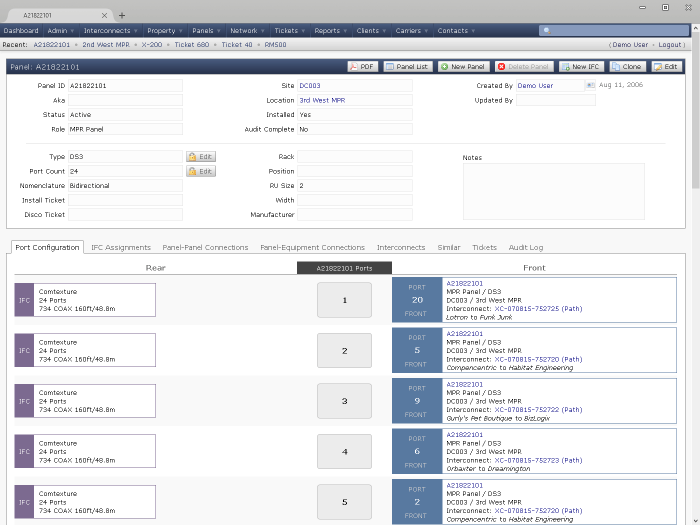Click the calendar icon next to Created By

click(590, 86)
